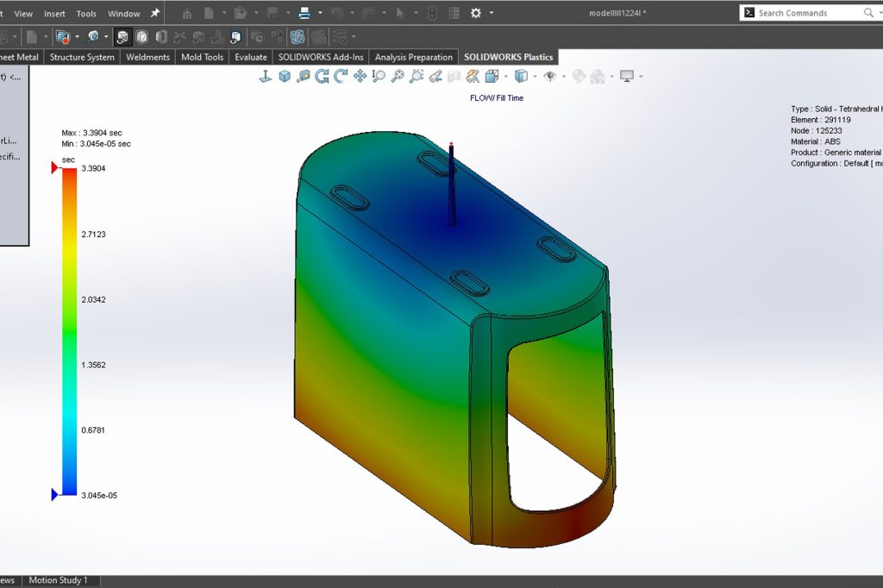Click the Select cursor icon

400,13
